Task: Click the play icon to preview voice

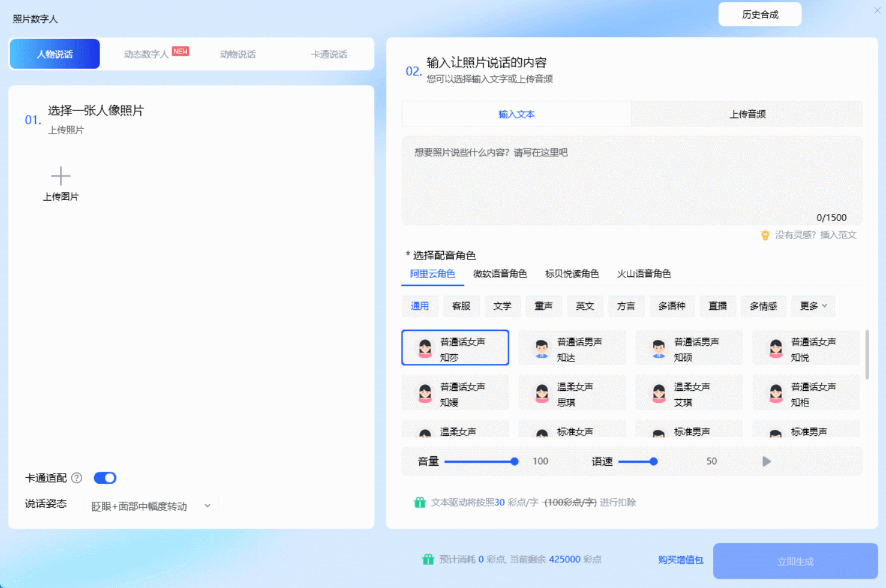Action: tap(766, 461)
